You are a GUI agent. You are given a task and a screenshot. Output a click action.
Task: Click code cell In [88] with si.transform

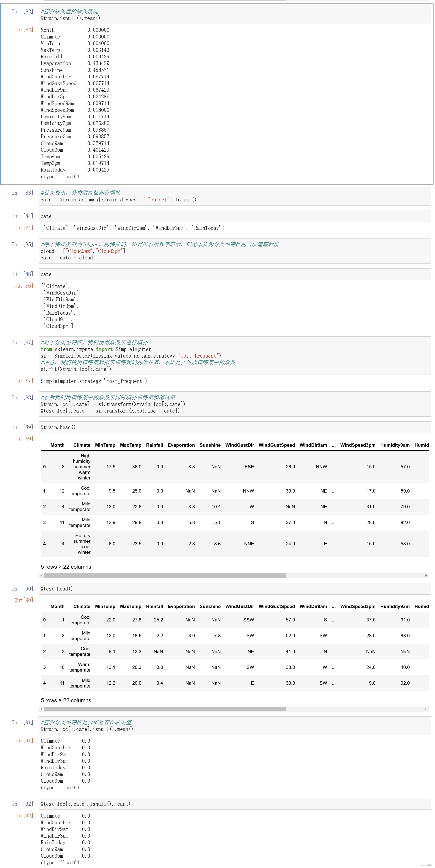(x=235, y=404)
